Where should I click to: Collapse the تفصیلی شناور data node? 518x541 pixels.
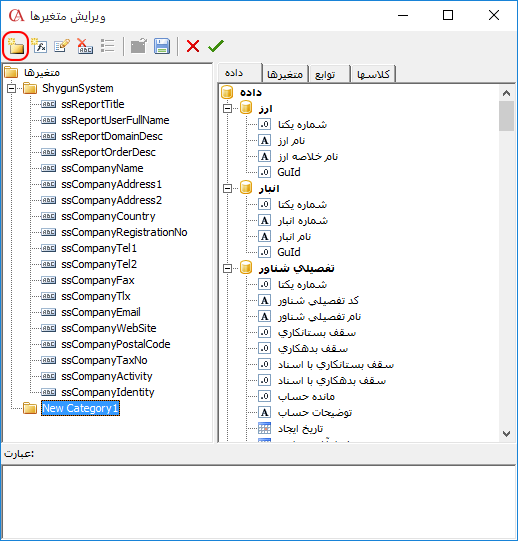tap(227, 268)
